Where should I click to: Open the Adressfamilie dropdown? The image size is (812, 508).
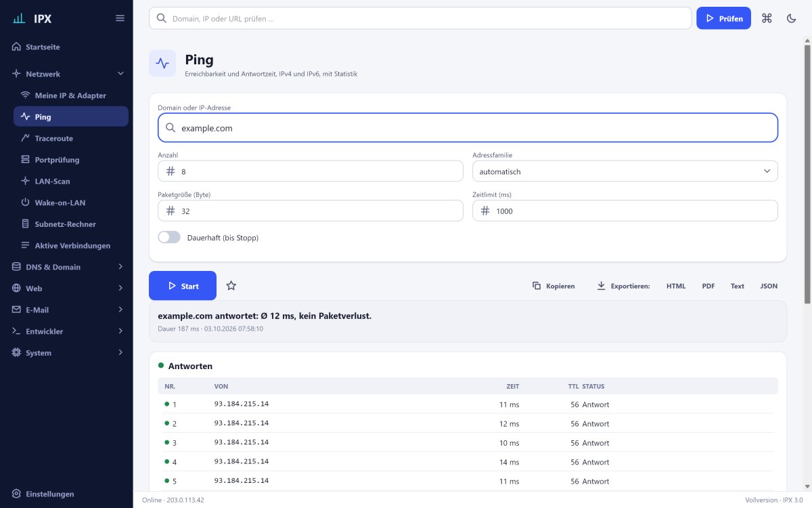pyautogui.click(x=625, y=171)
